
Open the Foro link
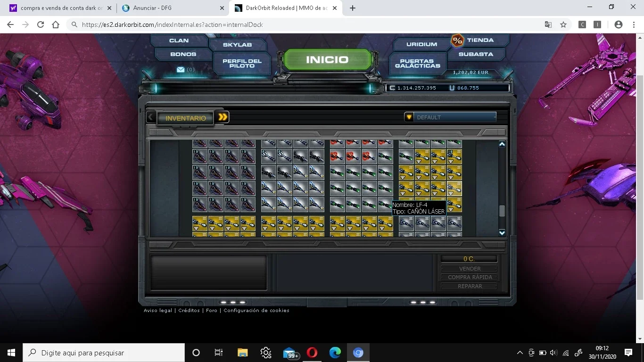tap(212, 310)
